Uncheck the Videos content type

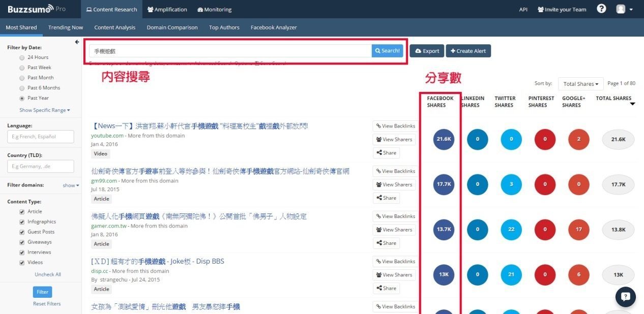click(x=22, y=262)
